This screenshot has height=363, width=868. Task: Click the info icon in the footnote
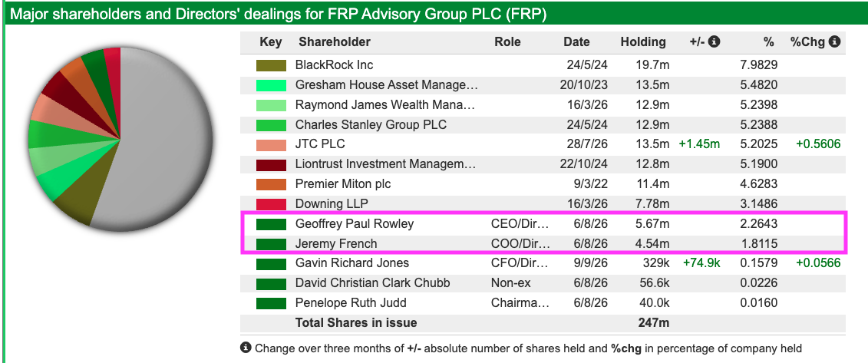point(246,348)
